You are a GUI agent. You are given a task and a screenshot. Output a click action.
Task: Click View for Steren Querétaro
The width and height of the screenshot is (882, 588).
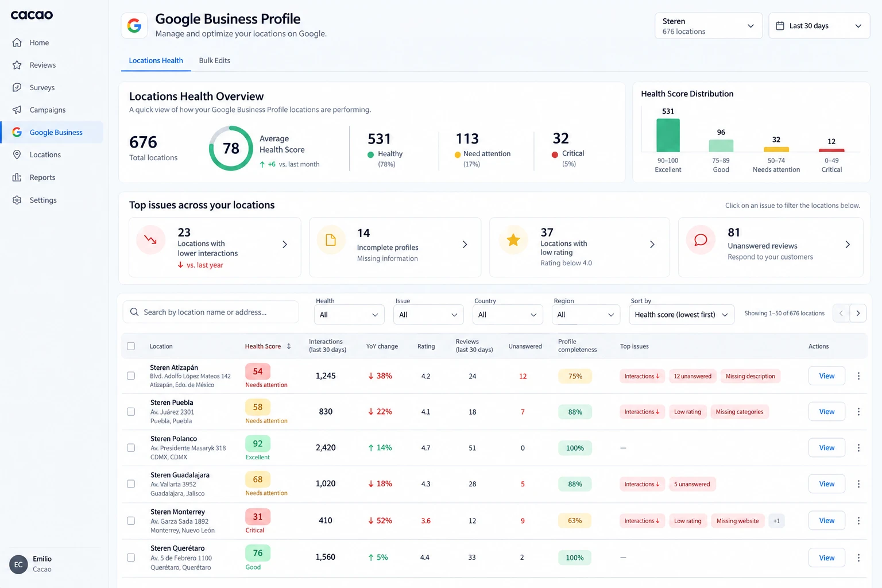[827, 558]
